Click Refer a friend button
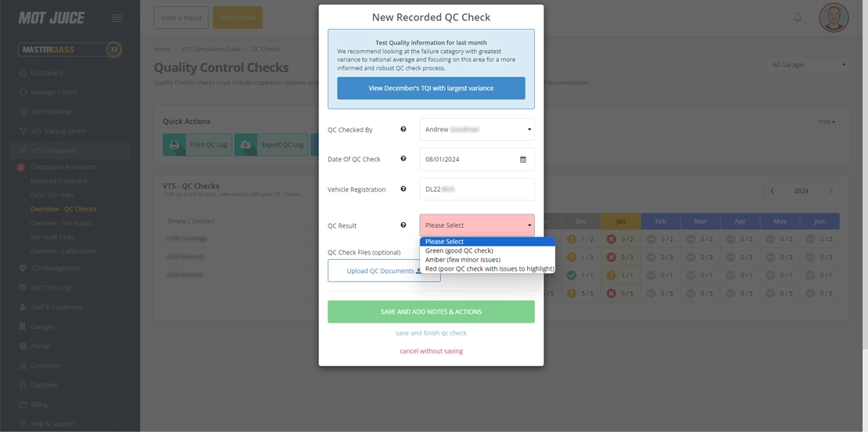Screen dimensions: 868x432 click(181, 18)
